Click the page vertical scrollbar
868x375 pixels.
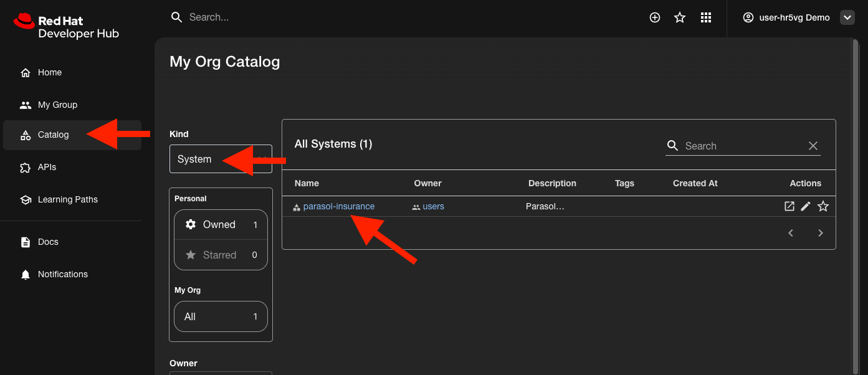854,206
